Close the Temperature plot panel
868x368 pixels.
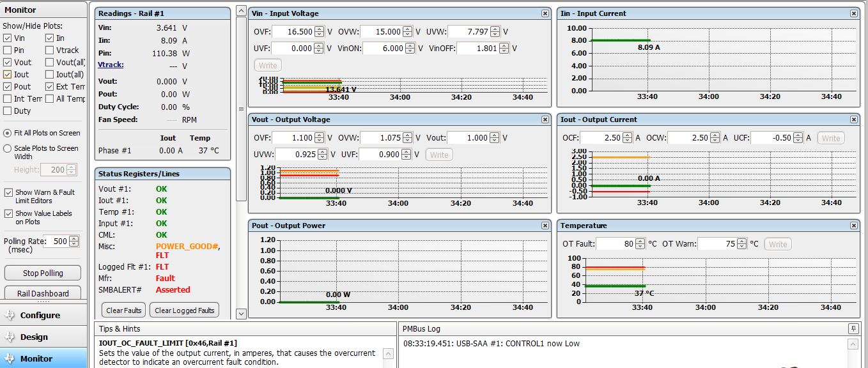(854, 225)
